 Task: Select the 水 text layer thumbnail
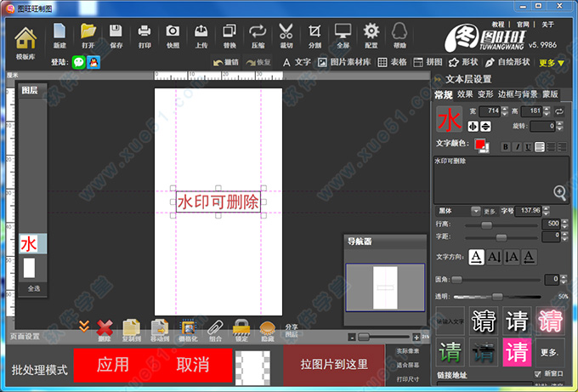(x=29, y=244)
